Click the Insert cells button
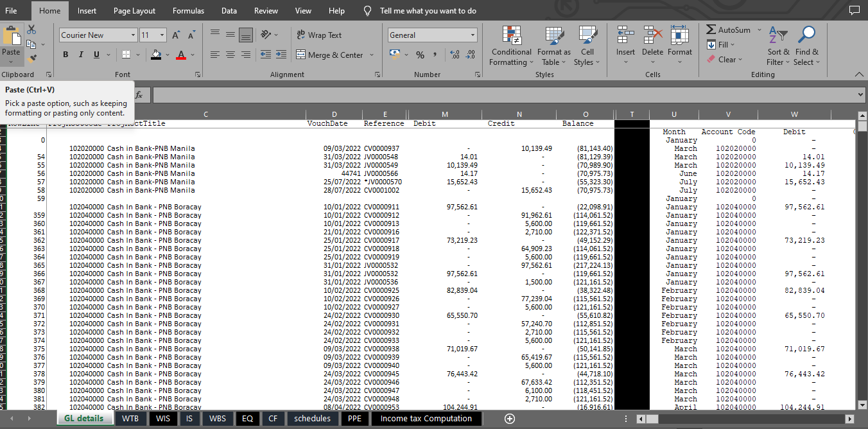The height and width of the screenshot is (429, 868). pyautogui.click(x=625, y=46)
